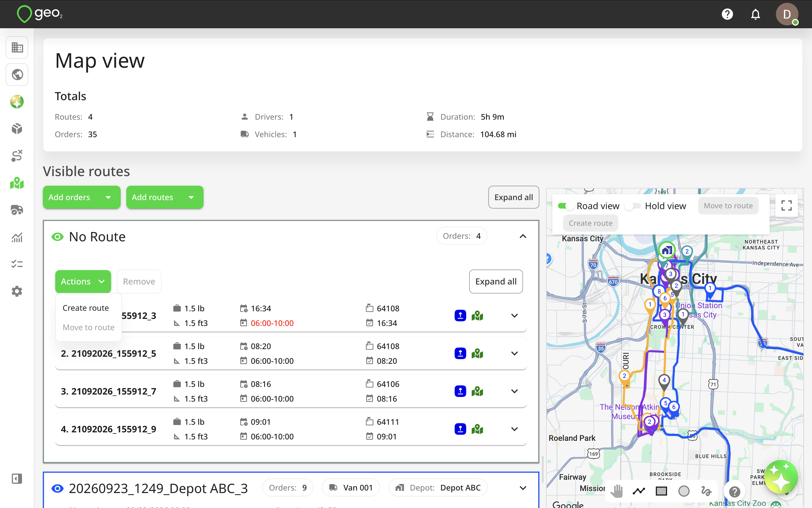
Task: Click green map icon for order 21092026_155912_7
Action: click(x=477, y=391)
